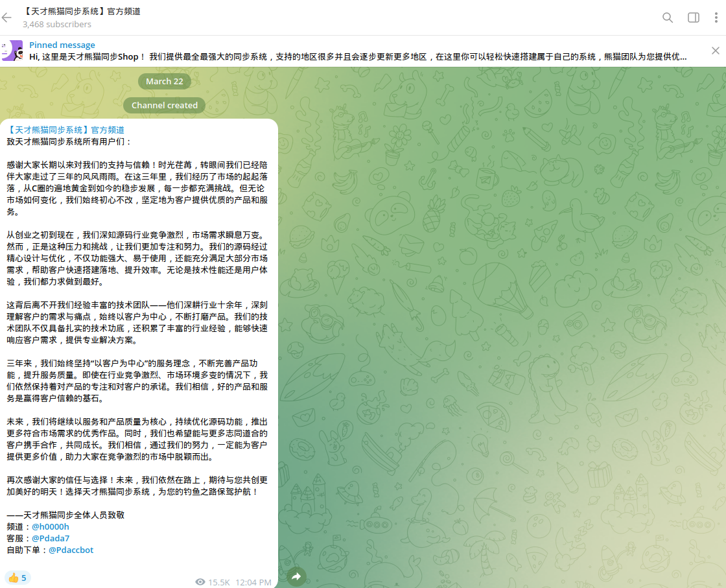This screenshot has width=726, height=588.
Task: Open the @h0000h channel link
Action: tap(51, 526)
